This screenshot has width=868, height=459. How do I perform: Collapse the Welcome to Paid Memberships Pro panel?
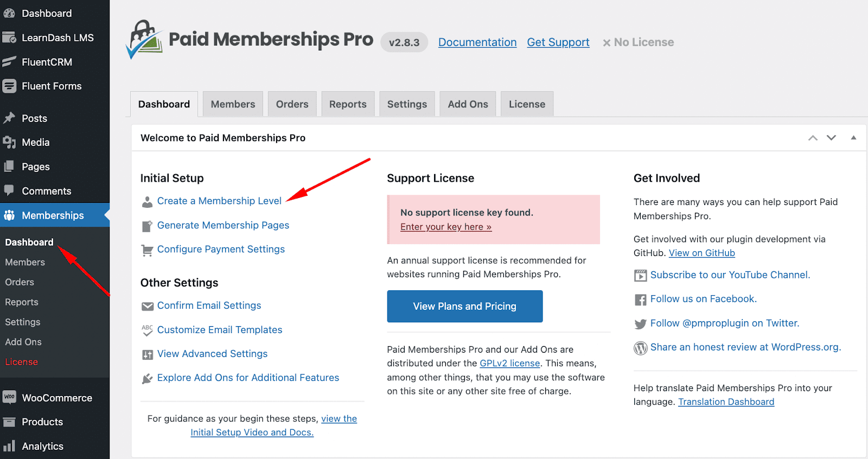(853, 138)
